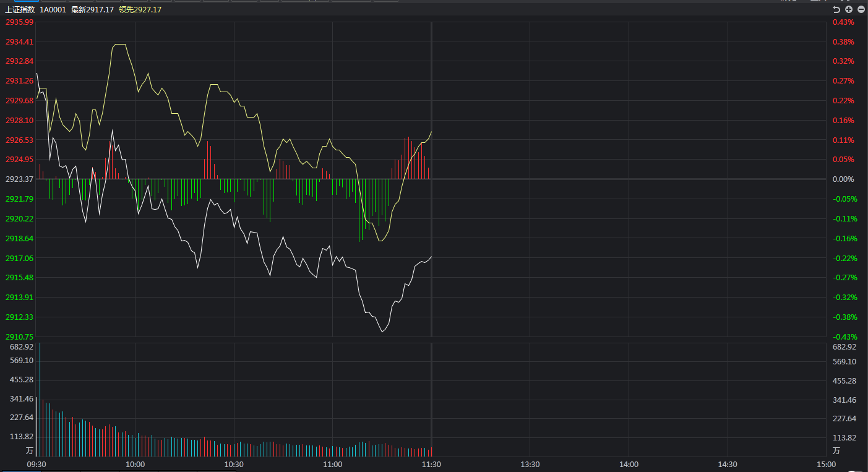The image size is (868, 472).
Task: Click the 11:30 time axis label
Action: coord(431,464)
